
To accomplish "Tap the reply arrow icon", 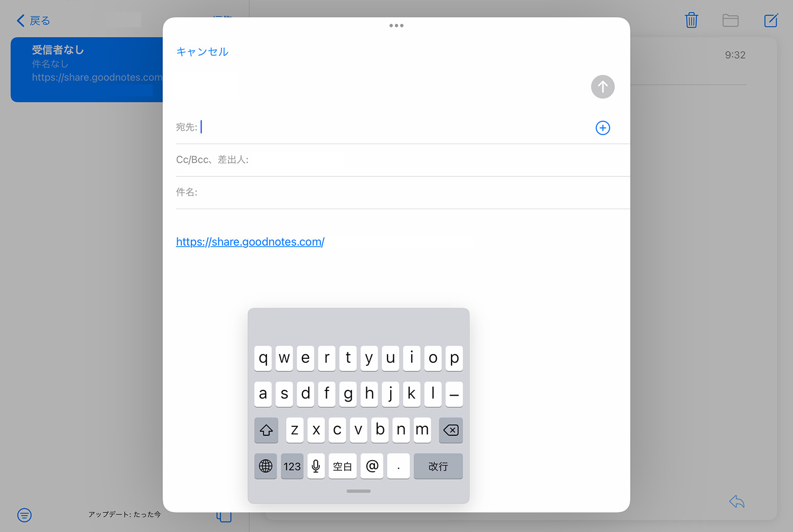I will 737,501.
